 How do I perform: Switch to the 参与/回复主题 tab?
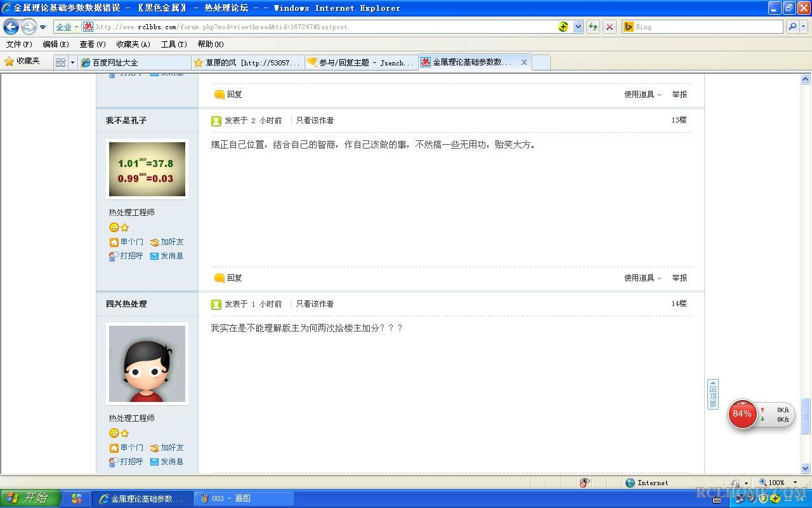[x=360, y=62]
